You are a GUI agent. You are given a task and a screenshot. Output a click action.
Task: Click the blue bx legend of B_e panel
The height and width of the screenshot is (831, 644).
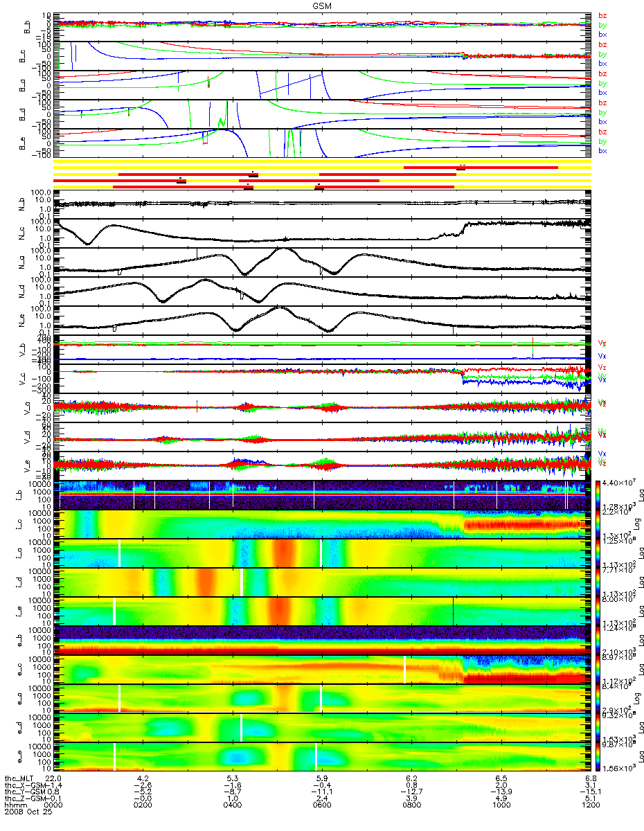(x=602, y=151)
